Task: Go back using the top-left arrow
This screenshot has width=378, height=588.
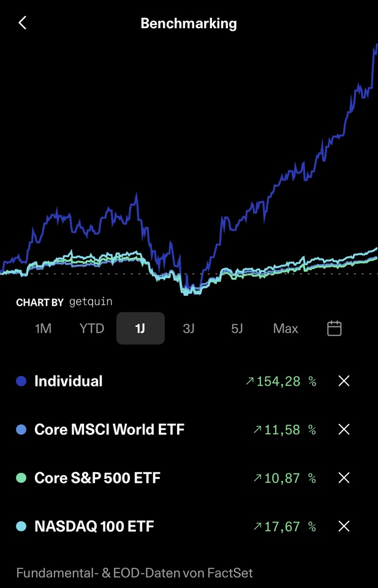Action: [x=23, y=23]
